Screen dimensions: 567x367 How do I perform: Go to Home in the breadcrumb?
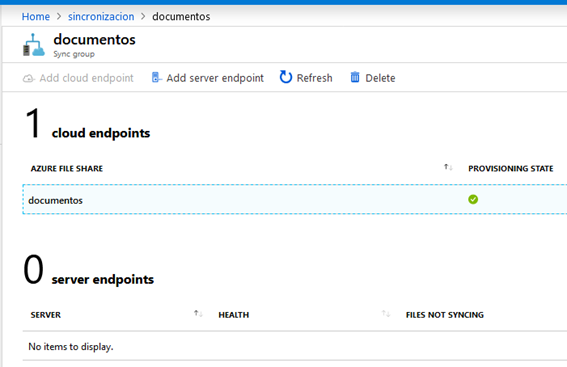(35, 17)
